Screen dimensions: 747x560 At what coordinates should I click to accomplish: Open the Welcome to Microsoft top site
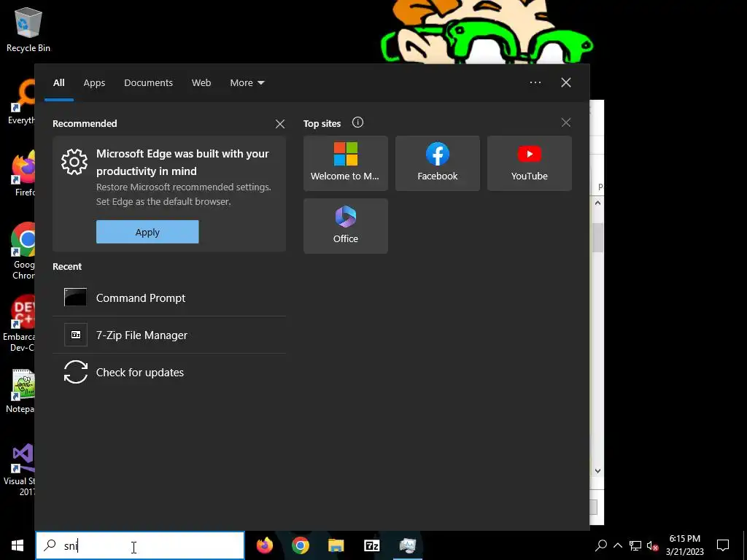pyautogui.click(x=346, y=163)
